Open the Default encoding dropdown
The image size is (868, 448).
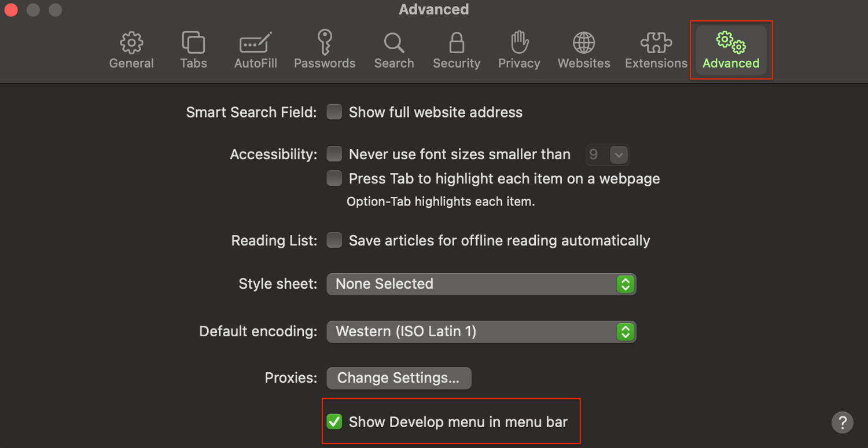point(481,332)
